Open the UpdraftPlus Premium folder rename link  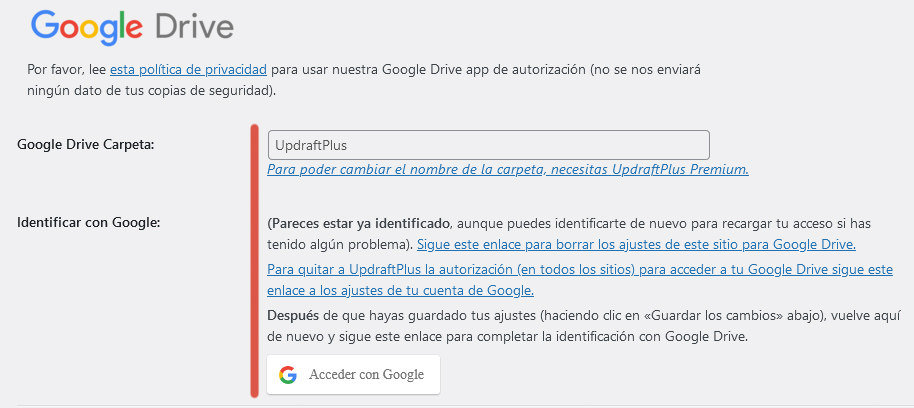tap(508, 170)
